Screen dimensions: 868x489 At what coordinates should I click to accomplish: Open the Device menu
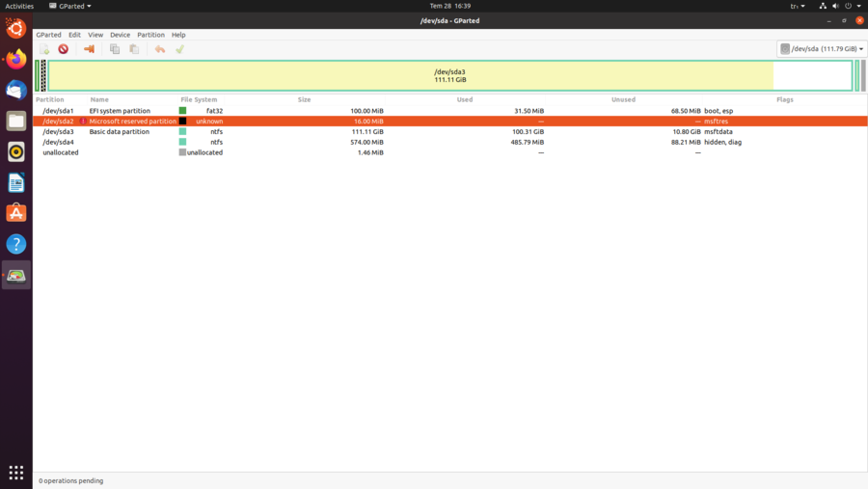tap(121, 35)
